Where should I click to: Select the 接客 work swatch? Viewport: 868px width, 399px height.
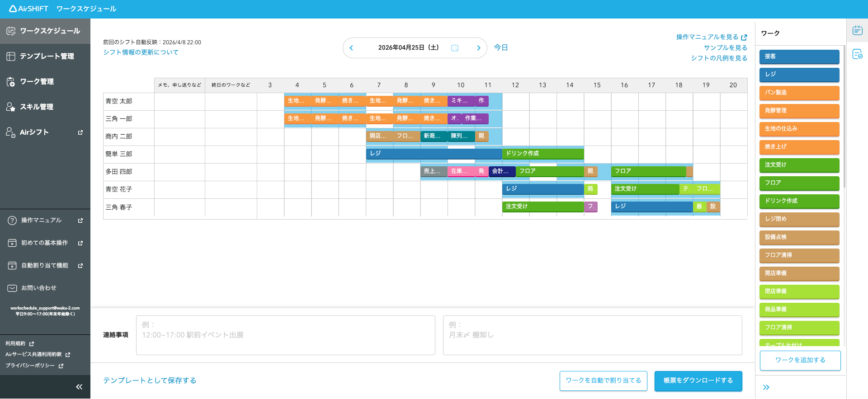click(799, 56)
